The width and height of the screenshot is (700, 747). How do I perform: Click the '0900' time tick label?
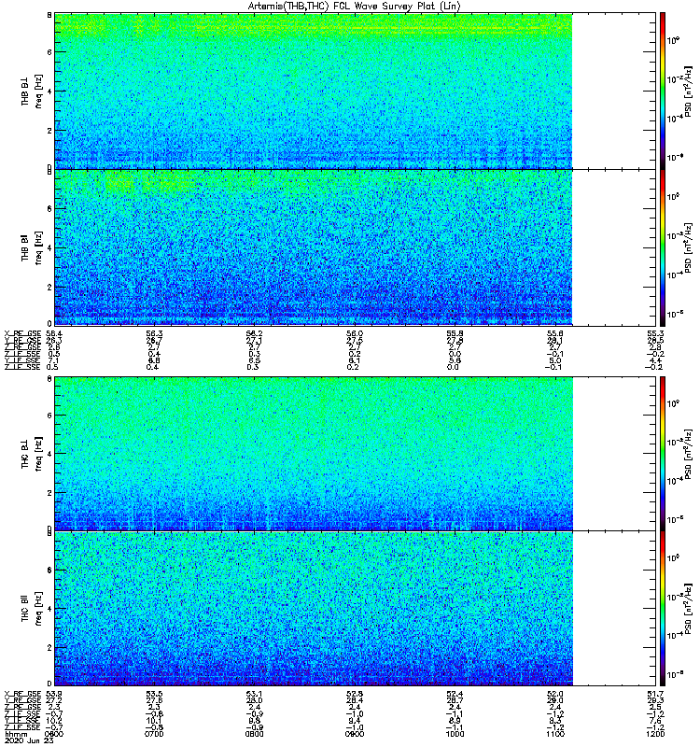coord(355,734)
